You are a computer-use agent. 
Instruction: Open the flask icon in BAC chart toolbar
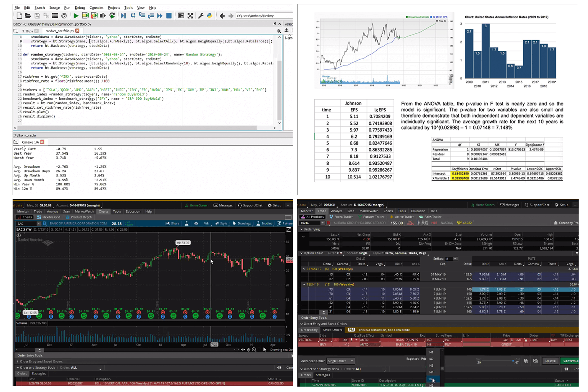click(186, 223)
